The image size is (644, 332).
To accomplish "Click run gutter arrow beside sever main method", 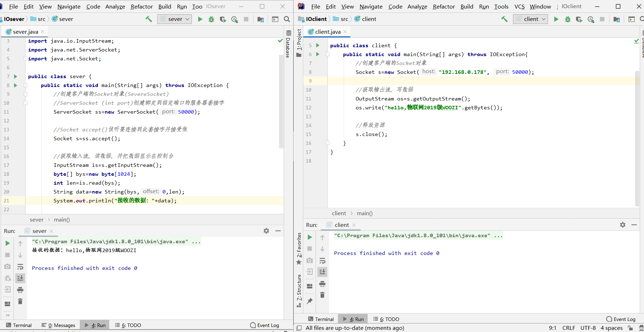I will coord(15,85).
